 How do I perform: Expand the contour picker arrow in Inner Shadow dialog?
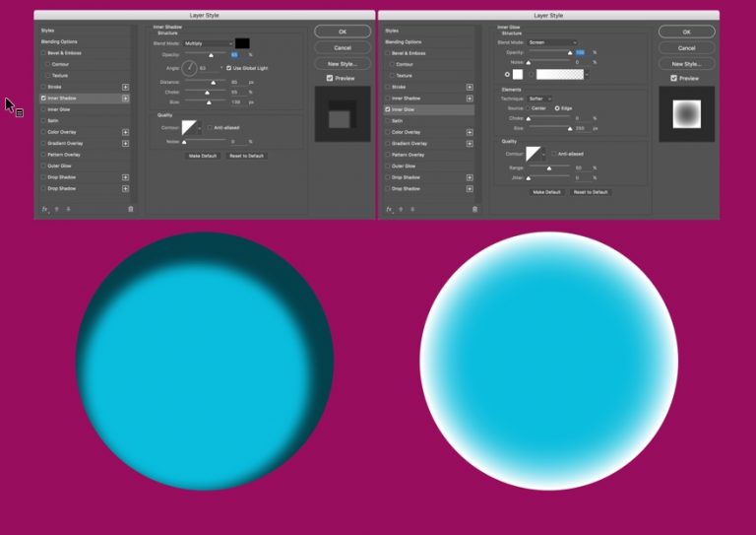[200, 128]
